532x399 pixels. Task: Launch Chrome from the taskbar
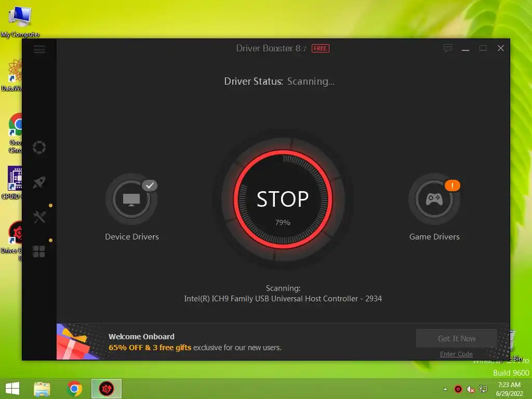point(74,389)
